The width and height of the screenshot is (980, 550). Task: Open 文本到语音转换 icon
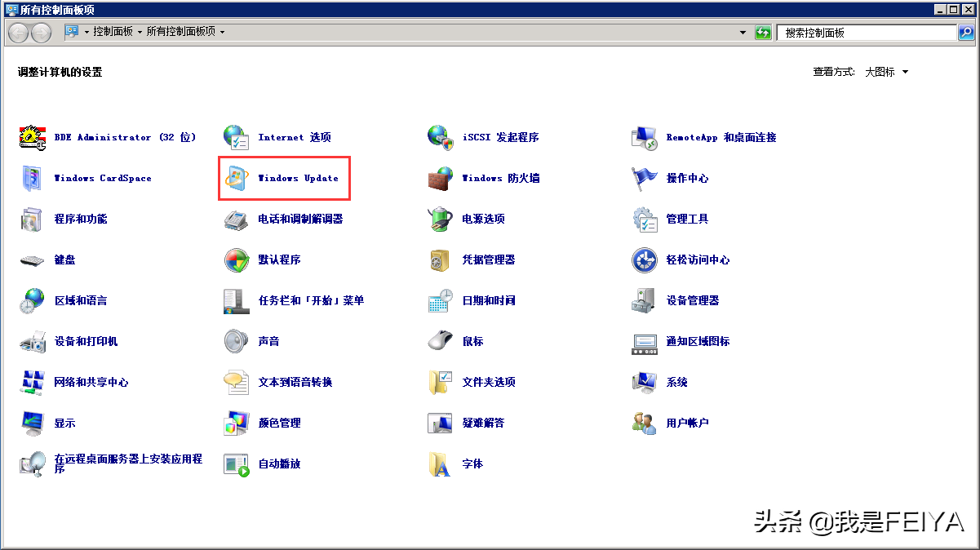[x=237, y=382]
